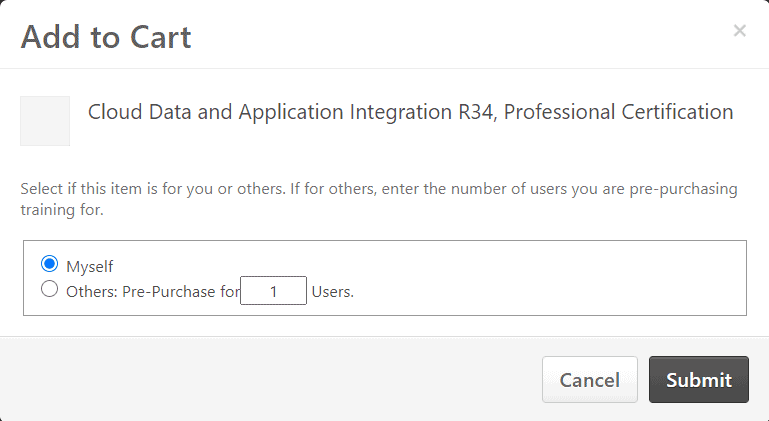
Task: Choose the Others Pre-Purchase radio option
Action: [x=50, y=289]
